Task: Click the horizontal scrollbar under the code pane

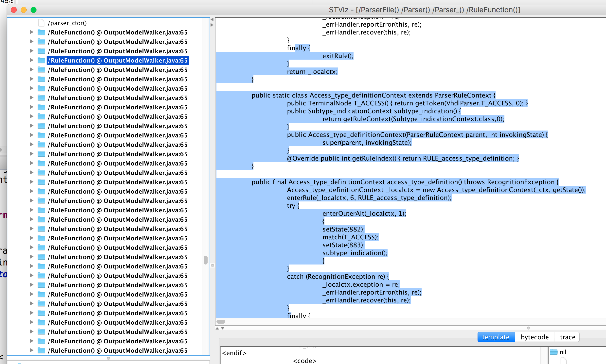Action: 221,321
